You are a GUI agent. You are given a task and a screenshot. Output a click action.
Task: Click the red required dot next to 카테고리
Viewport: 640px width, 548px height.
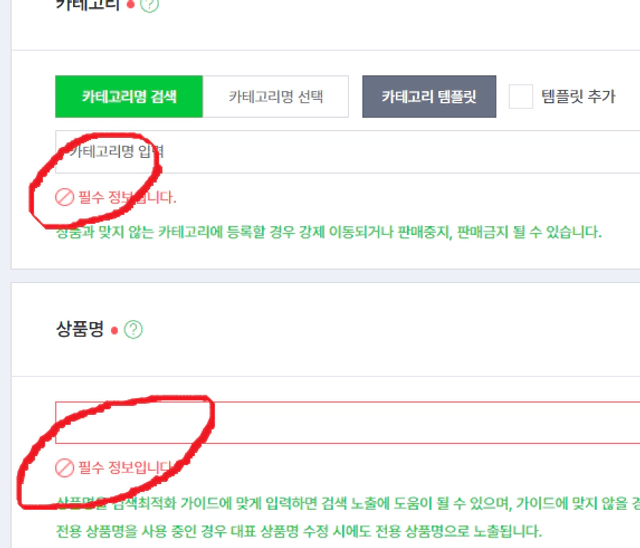tap(131, 4)
